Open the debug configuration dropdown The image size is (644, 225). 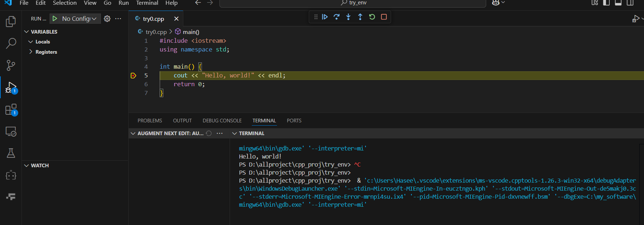(80, 19)
